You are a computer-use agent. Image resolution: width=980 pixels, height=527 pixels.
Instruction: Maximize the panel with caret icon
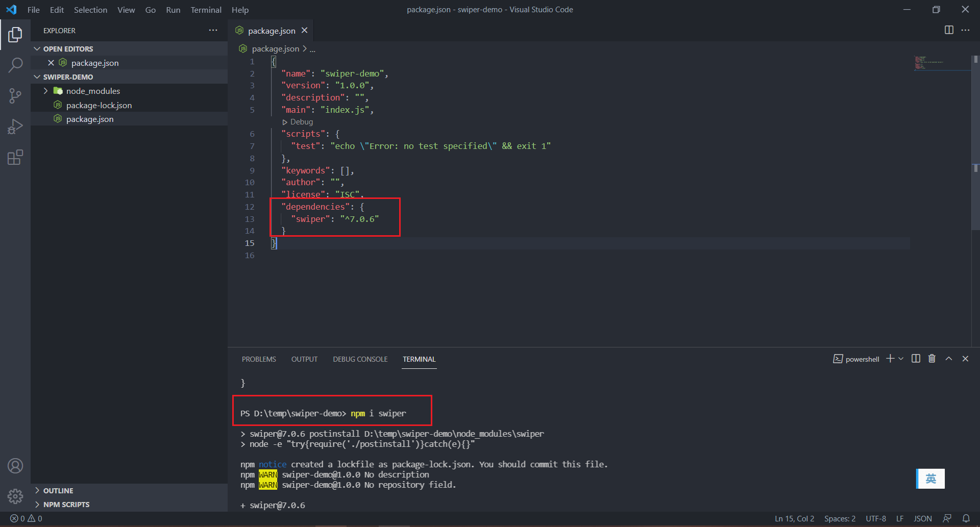click(x=949, y=359)
